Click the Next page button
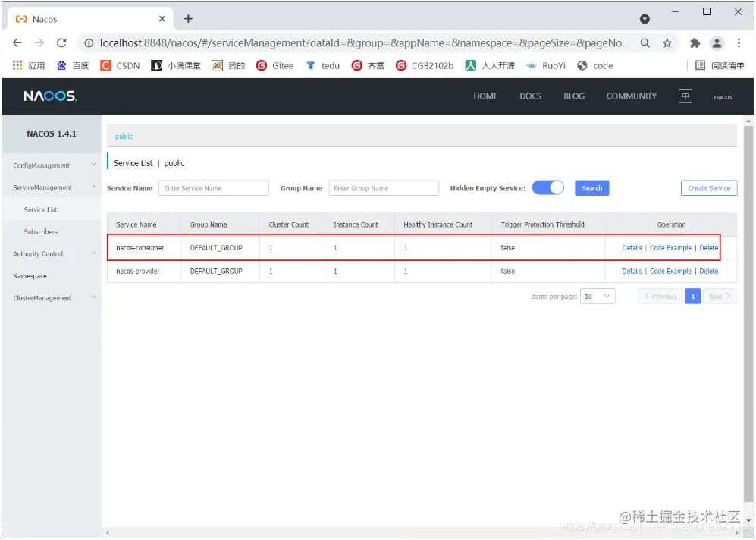 click(720, 296)
